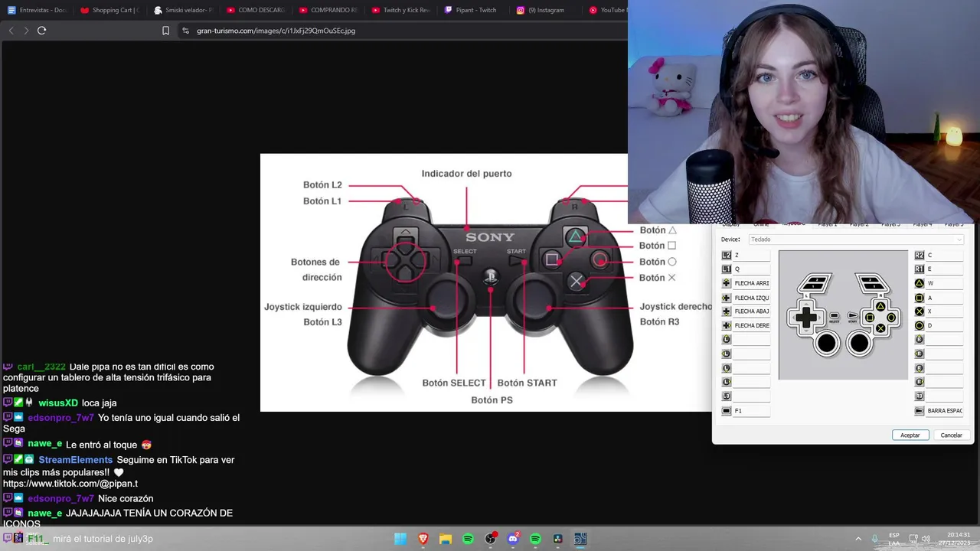Select the Triangle binding field showing W
Viewport: 980px width, 551px height.
tap(945, 283)
